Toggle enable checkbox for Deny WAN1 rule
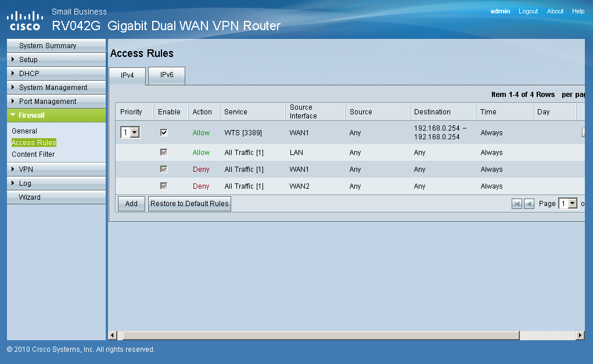The image size is (593, 364). (164, 169)
